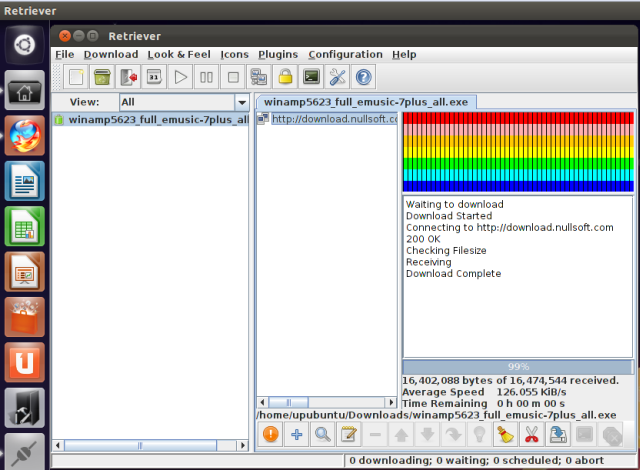Viewport: 640px width, 470px height.
Task: Click the notepad edit icon
Action: (349, 434)
